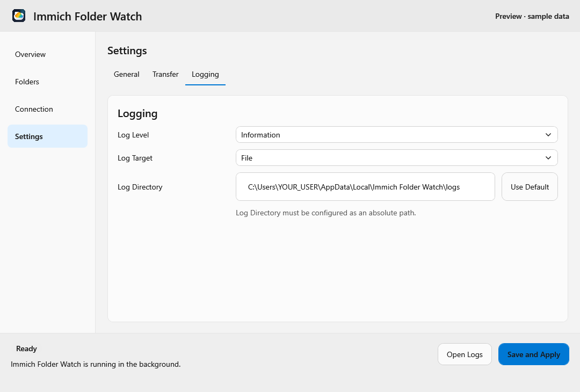Screen dimensions: 580x392
Task: Click the Immich Folder Watch app logo icon
Action: pos(19,16)
